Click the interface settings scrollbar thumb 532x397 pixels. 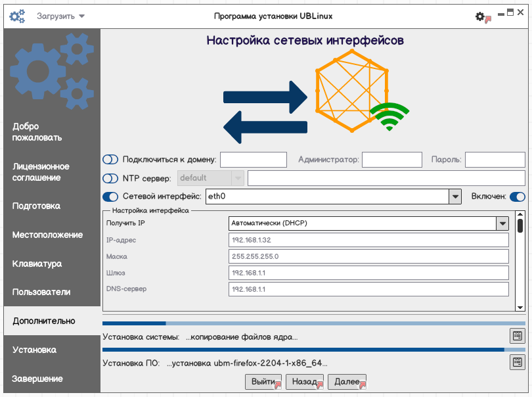pyautogui.click(x=520, y=226)
